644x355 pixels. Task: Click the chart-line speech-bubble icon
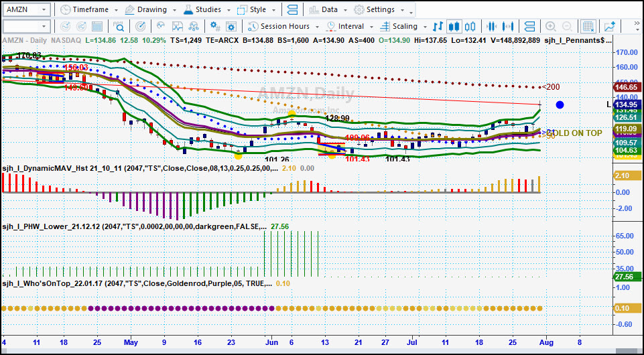[178, 27]
